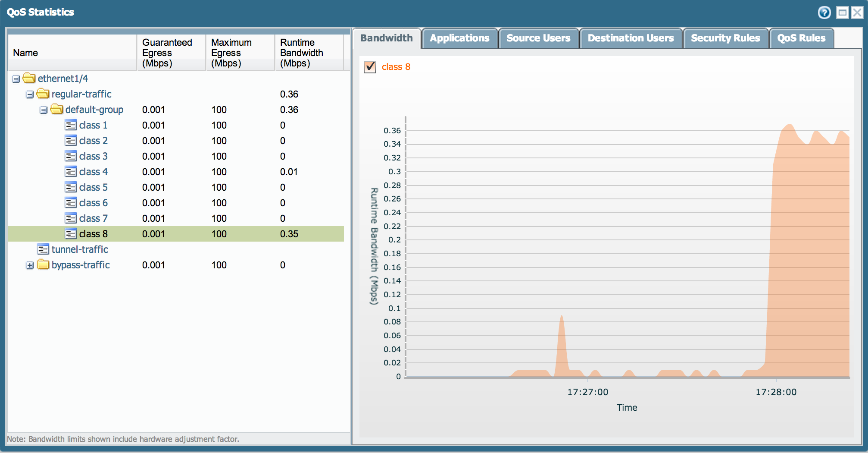Screen dimensions: 868x453
Task: Collapse the default-group node
Action: coord(43,110)
